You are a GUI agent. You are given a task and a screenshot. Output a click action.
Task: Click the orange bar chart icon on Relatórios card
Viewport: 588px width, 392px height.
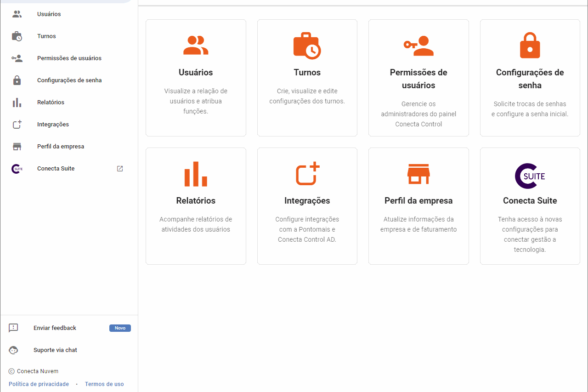(196, 174)
